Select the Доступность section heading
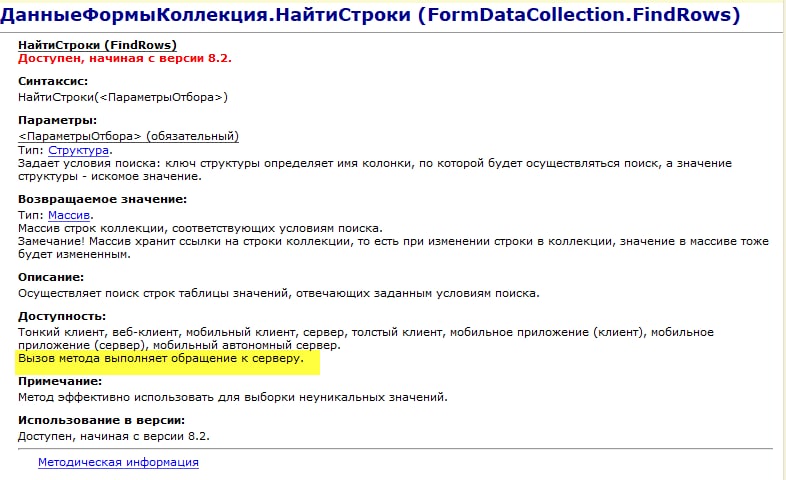The image size is (786, 480). [x=61, y=315]
